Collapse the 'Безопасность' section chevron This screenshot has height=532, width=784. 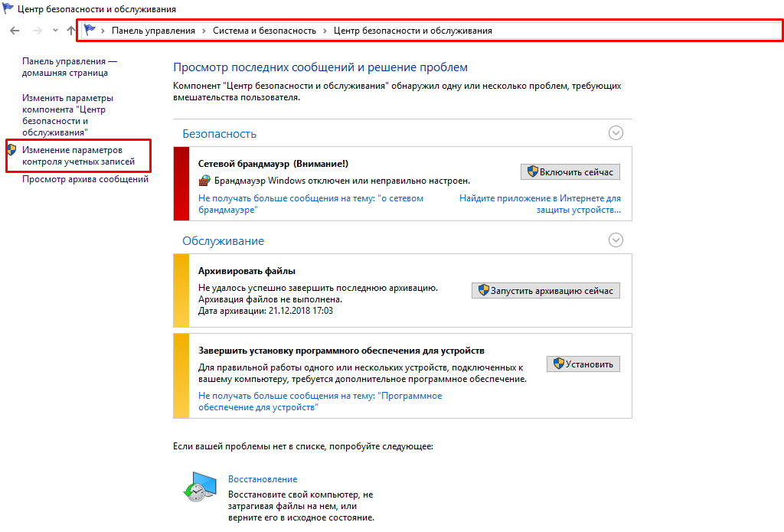click(x=616, y=133)
